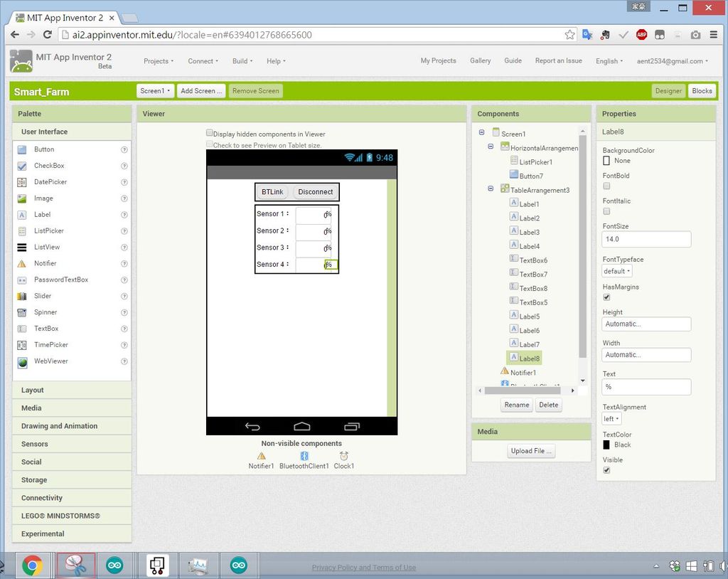Viewport: 728px width, 579px height.
Task: Select Clock1 non-visible component icon
Action: pyautogui.click(x=343, y=456)
